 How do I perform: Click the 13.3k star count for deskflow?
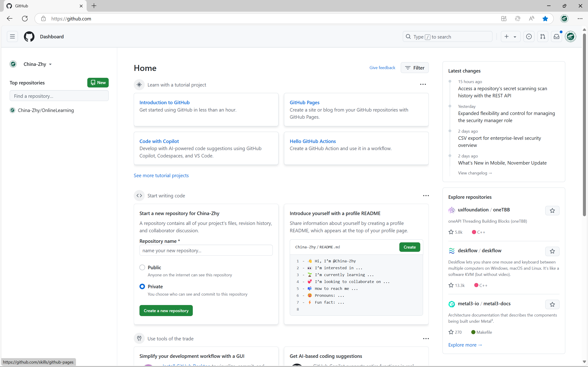[x=457, y=286]
